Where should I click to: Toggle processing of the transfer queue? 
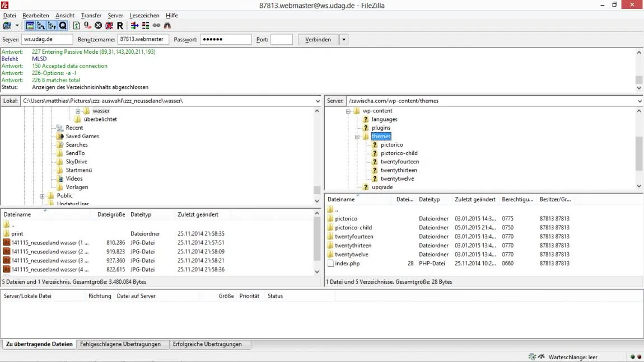87,25
